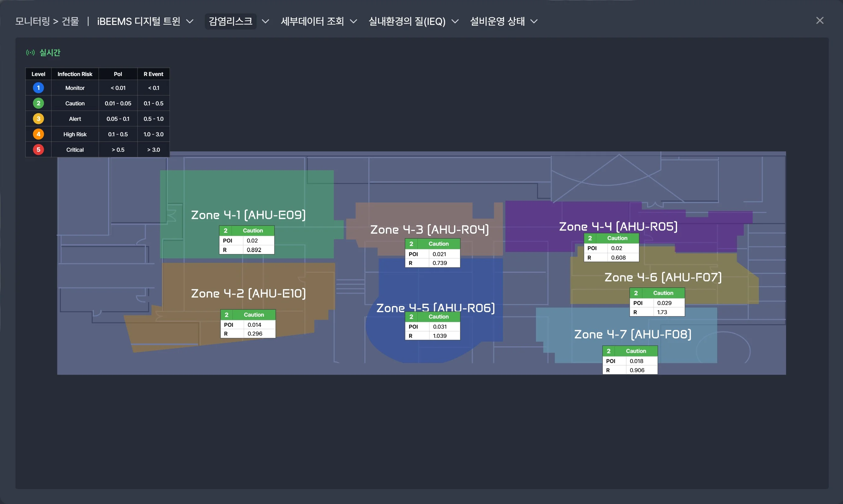This screenshot has width=843, height=504.
Task: Close the monitoring dialog with the X
Action: (x=820, y=21)
